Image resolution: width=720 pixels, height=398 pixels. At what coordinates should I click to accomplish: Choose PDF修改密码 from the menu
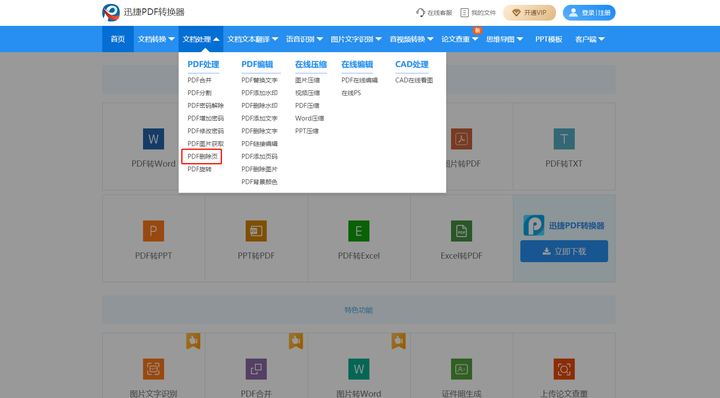205,131
